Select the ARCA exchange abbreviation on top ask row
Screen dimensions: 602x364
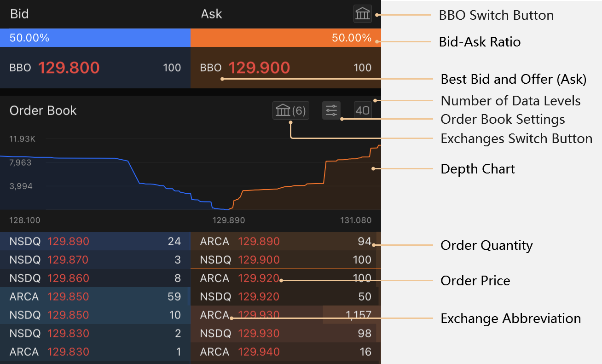[x=214, y=241]
